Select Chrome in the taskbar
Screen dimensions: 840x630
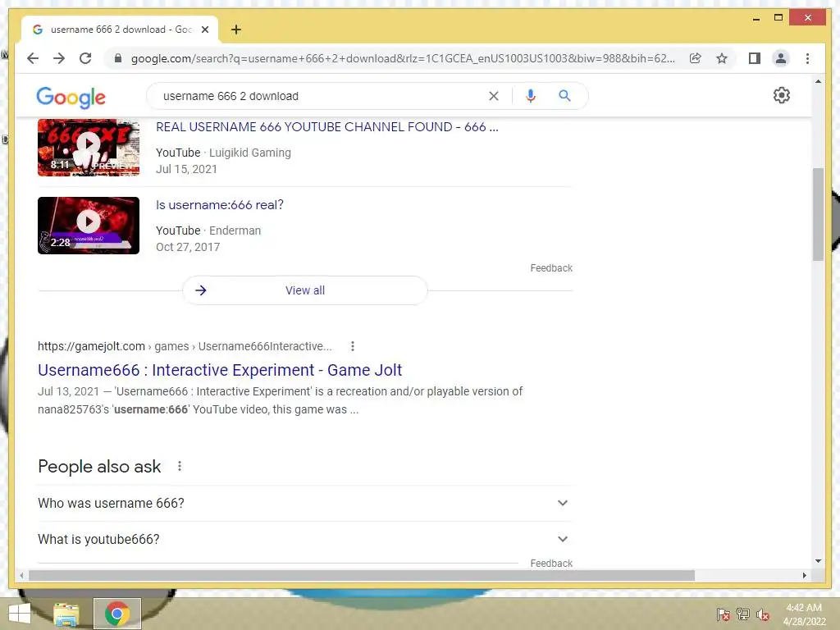(117, 614)
